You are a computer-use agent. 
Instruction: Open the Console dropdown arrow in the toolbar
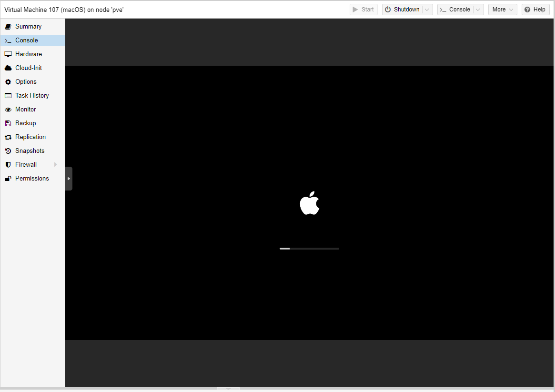[x=478, y=10]
